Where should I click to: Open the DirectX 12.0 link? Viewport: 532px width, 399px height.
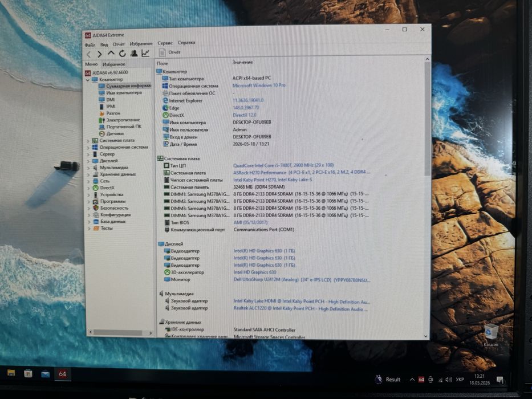[x=244, y=115]
